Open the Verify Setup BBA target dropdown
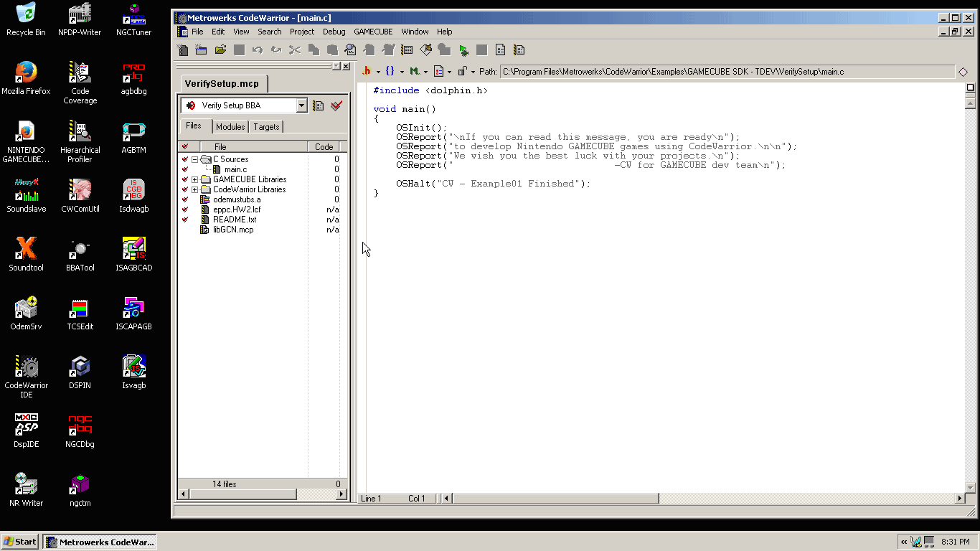 click(x=301, y=105)
